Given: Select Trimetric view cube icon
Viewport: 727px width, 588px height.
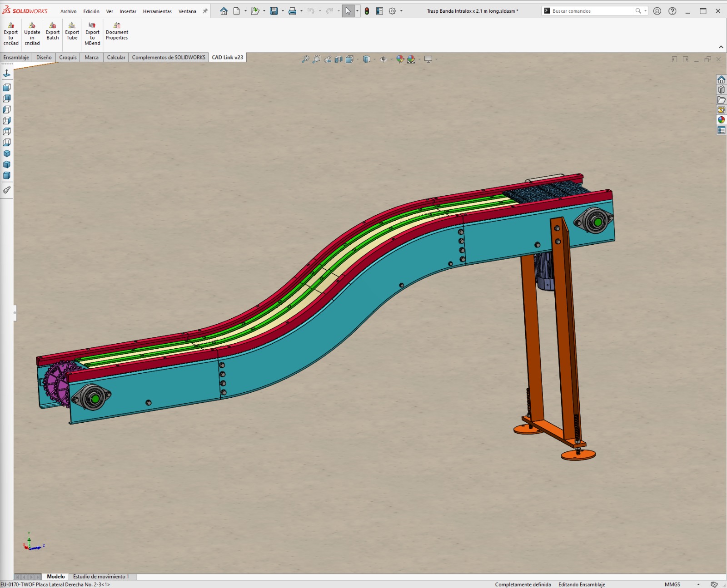Looking at the screenshot, I should click(x=7, y=164).
